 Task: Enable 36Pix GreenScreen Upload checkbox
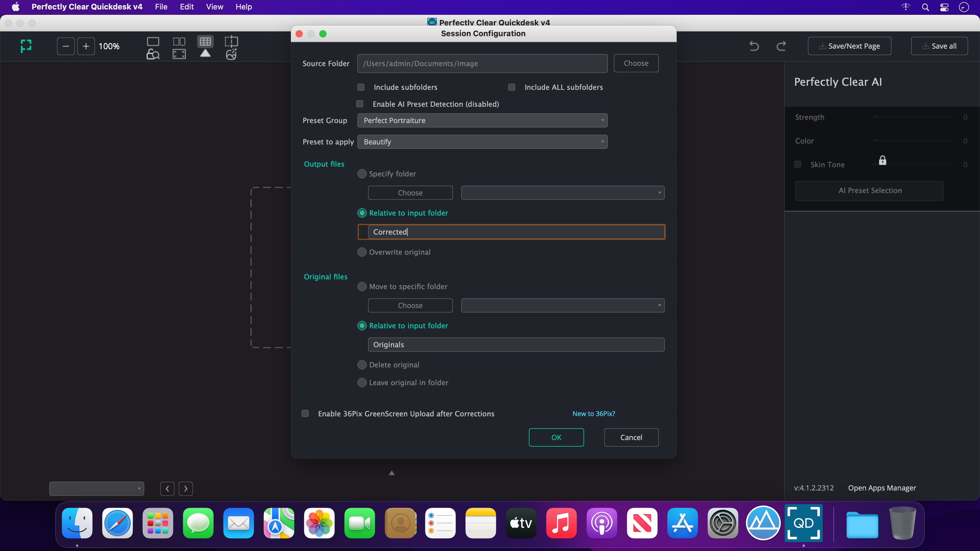click(x=305, y=414)
